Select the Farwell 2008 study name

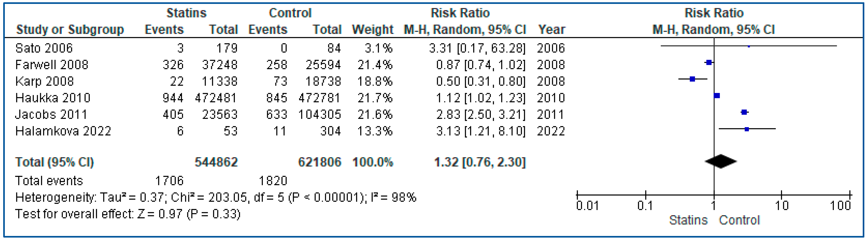(x=52, y=65)
